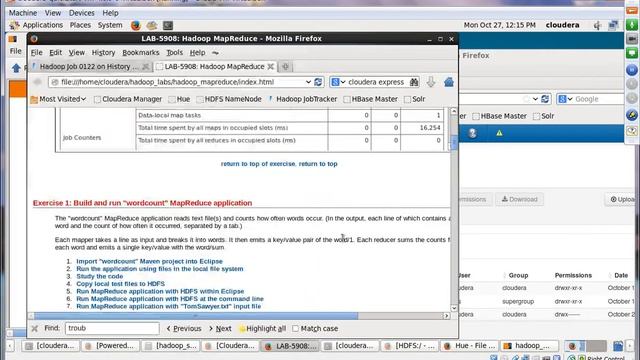Screen dimensions: 640x360
Task: Open the search engine selector dropdown
Action: coord(338,82)
